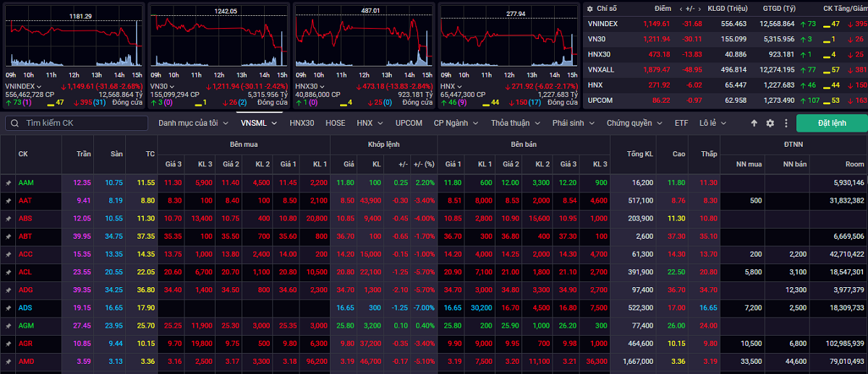Open the VN30 intraday chart
868x374 pixels.
[219, 38]
